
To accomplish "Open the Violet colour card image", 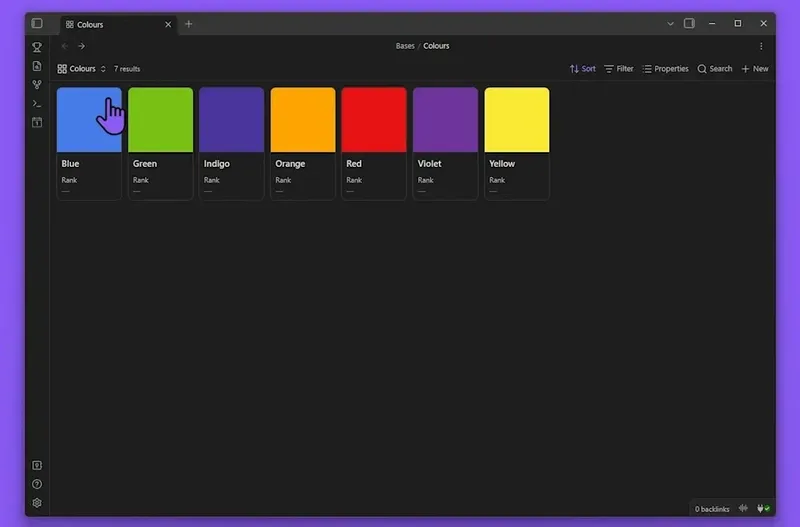I will (x=445, y=120).
